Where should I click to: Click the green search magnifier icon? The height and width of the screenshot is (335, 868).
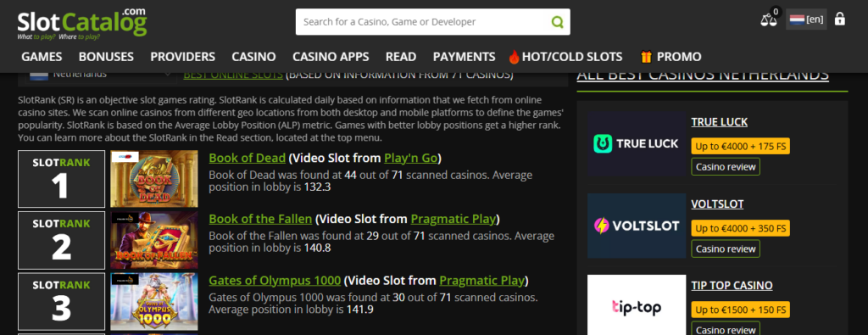558,22
